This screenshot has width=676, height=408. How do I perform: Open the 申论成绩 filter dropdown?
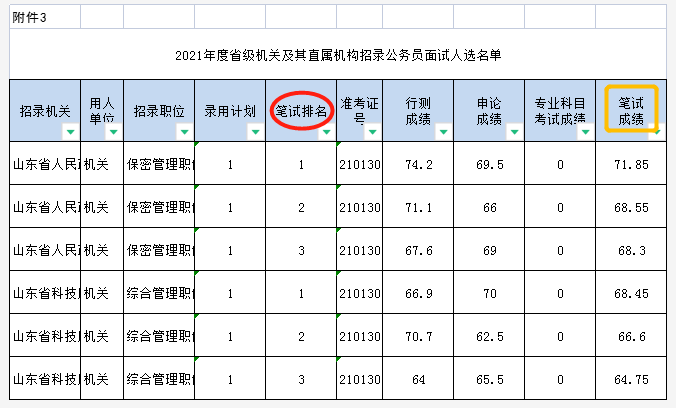pos(515,132)
